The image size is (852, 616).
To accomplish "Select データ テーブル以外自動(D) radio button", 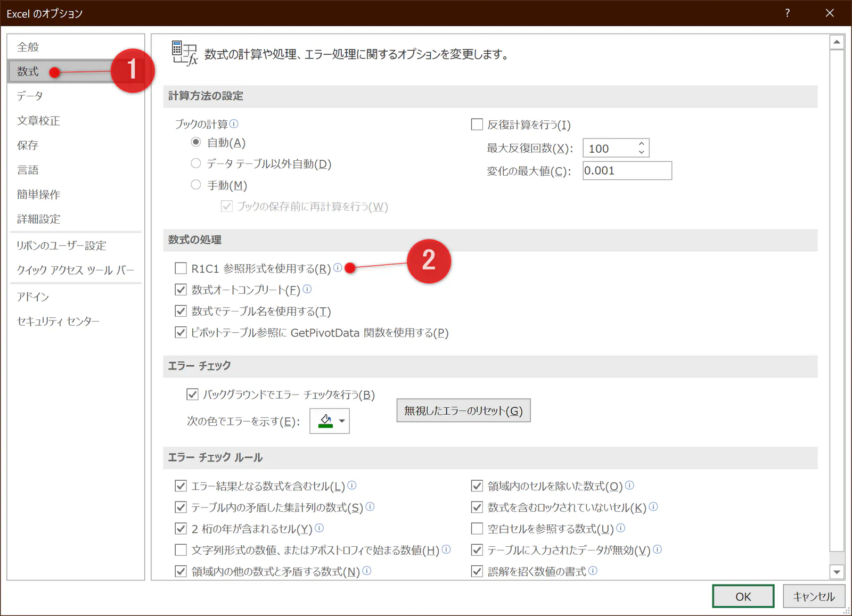I will click(x=196, y=163).
